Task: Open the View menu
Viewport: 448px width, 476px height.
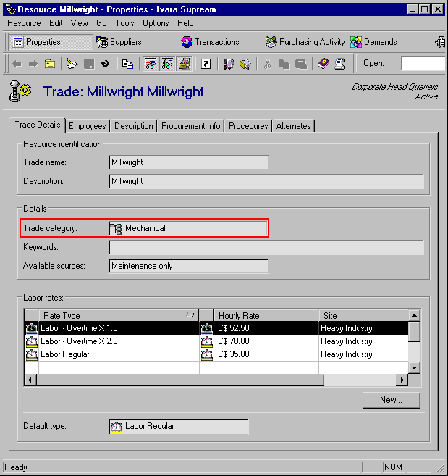Action: click(79, 23)
